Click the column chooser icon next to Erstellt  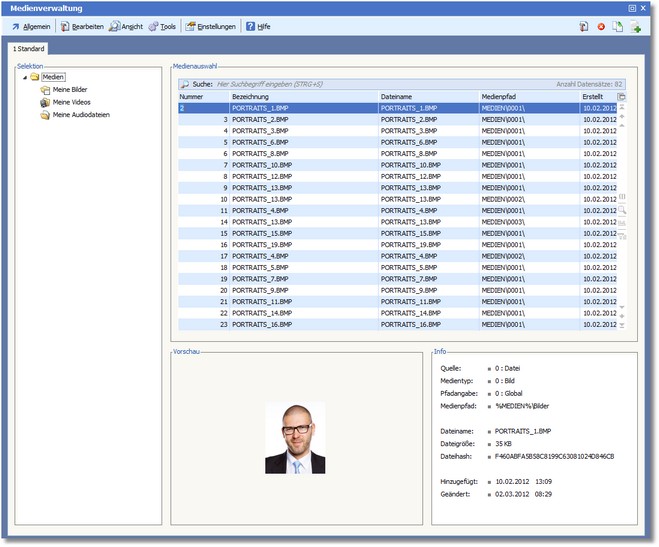pos(622,96)
